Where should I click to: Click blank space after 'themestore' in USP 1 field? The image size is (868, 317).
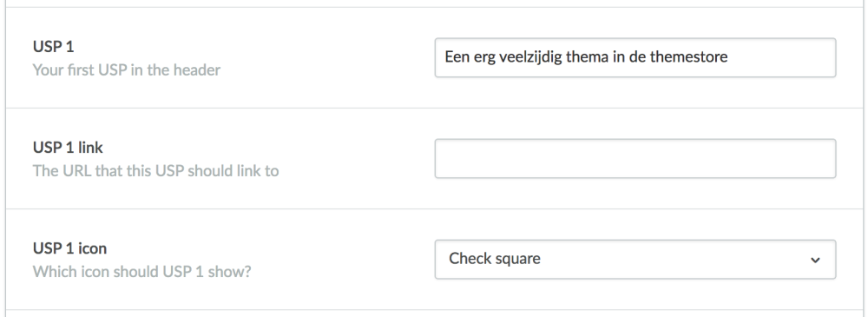(780, 57)
